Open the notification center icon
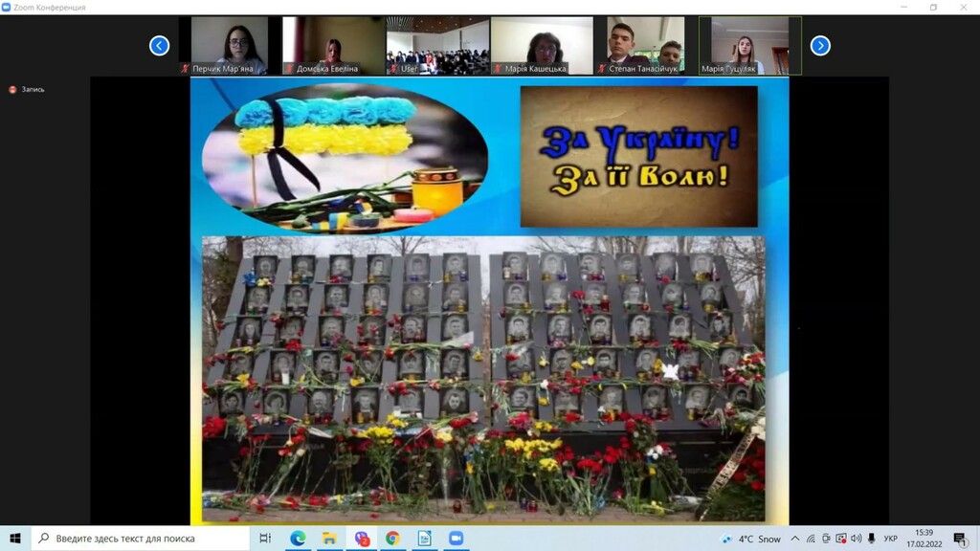Image resolution: width=980 pixels, height=551 pixels. point(960,539)
